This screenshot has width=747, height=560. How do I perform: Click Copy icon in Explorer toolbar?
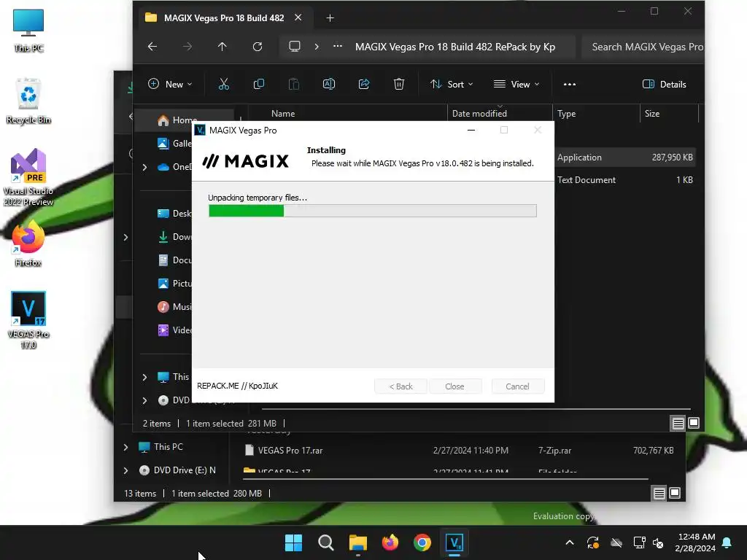point(259,85)
